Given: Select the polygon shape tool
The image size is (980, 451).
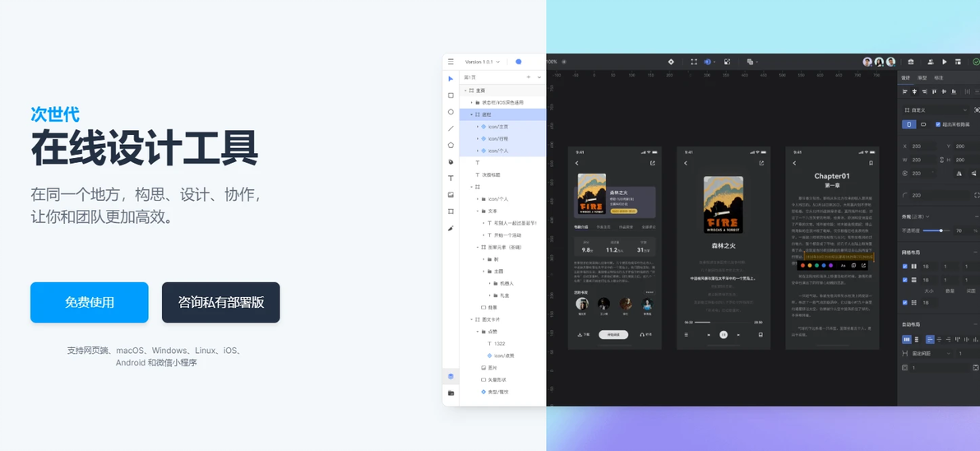Looking at the screenshot, I should (x=451, y=145).
